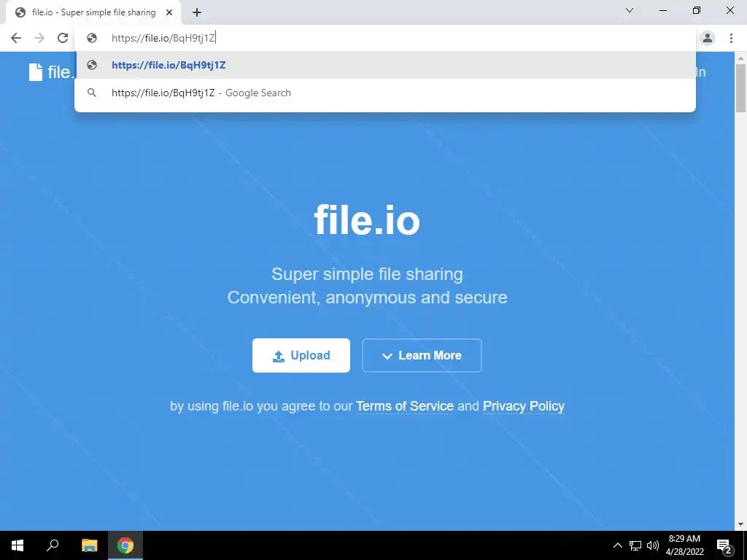Click into the address bar URL text
The width and height of the screenshot is (747, 560).
point(163,38)
